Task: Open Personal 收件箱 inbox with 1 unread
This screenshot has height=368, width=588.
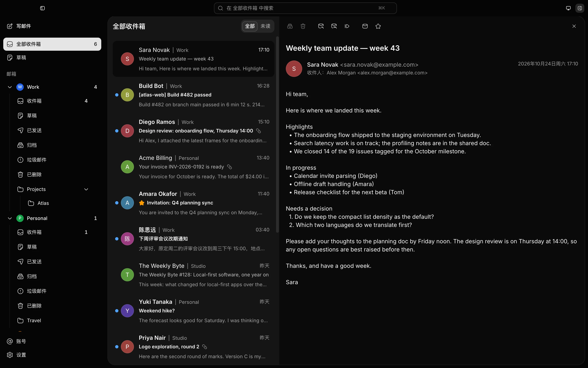Action: 52,232
